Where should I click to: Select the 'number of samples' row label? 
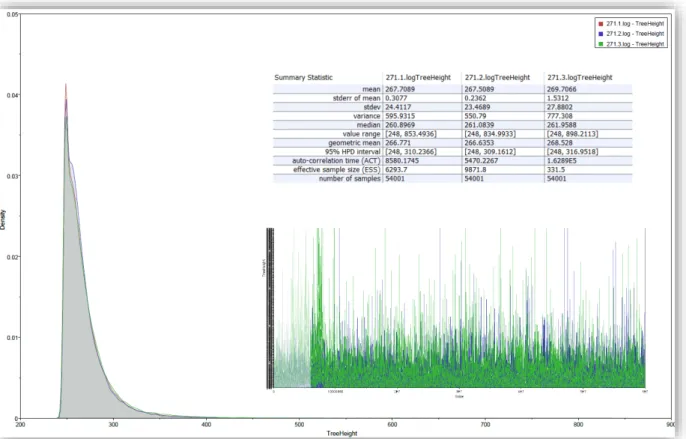point(350,179)
